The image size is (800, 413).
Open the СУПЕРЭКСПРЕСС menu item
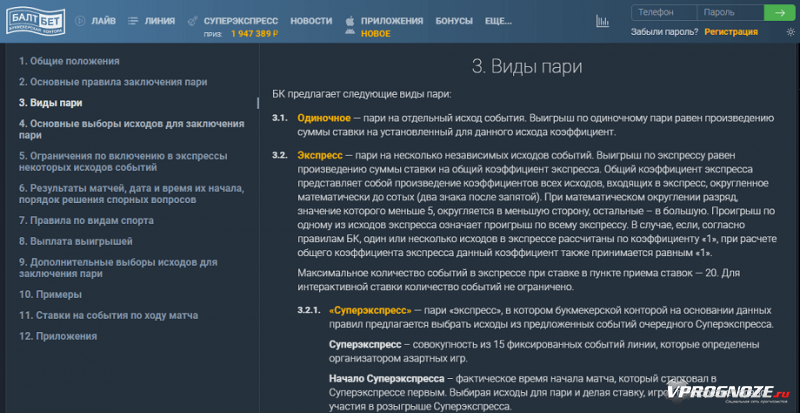point(241,21)
